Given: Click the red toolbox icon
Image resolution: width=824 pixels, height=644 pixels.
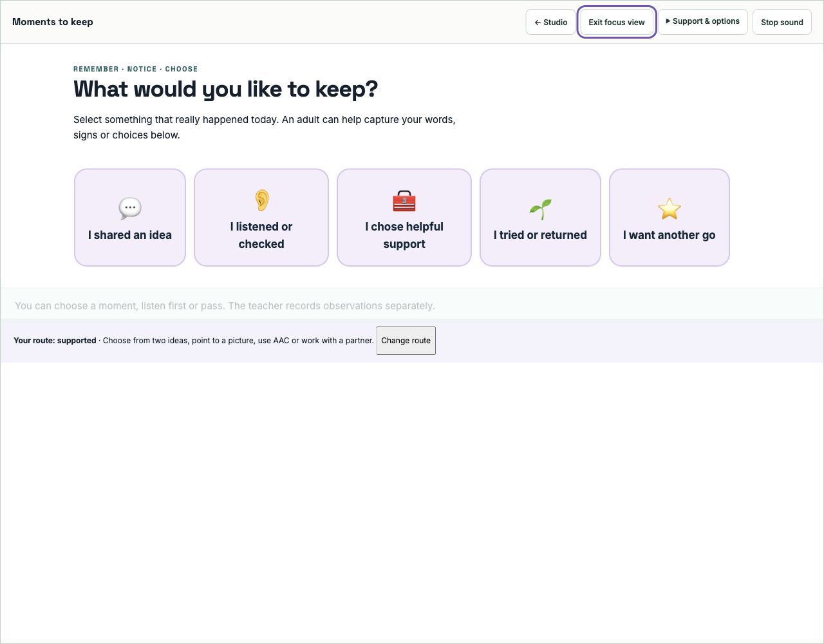Looking at the screenshot, I should 404,201.
